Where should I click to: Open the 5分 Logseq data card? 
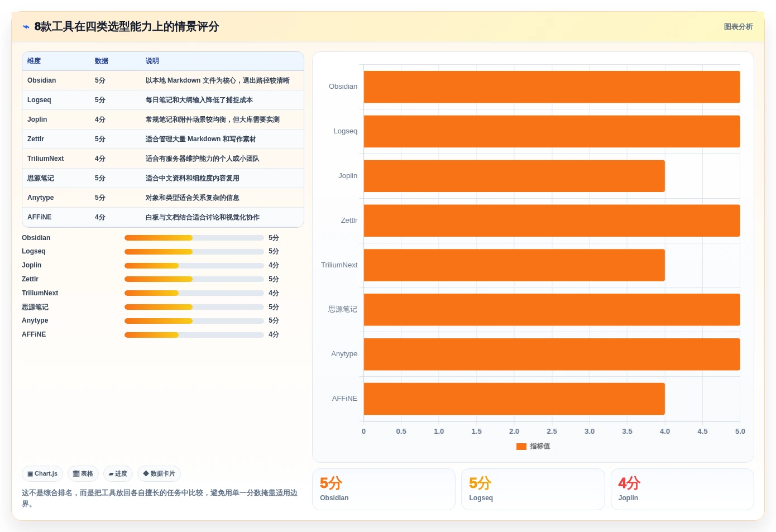click(x=533, y=489)
